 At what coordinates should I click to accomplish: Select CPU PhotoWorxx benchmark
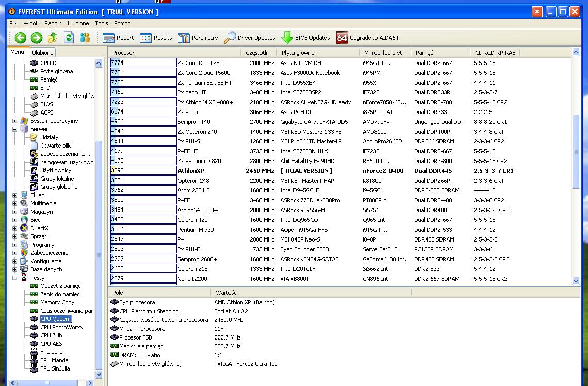62,327
